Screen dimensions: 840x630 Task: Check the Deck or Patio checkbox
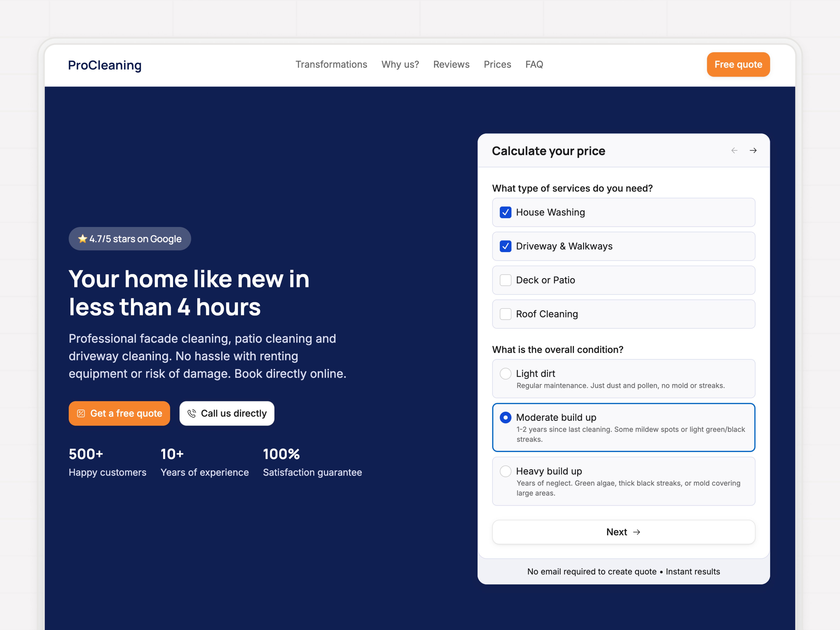pyautogui.click(x=506, y=280)
